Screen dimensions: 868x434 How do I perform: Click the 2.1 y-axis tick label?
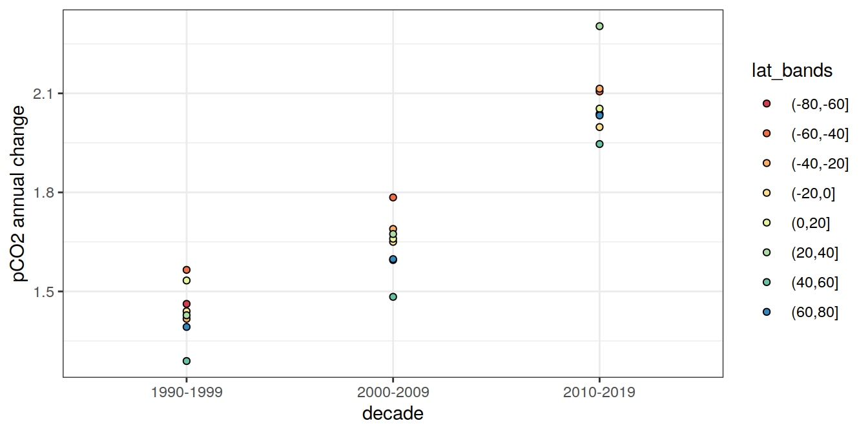point(43,94)
